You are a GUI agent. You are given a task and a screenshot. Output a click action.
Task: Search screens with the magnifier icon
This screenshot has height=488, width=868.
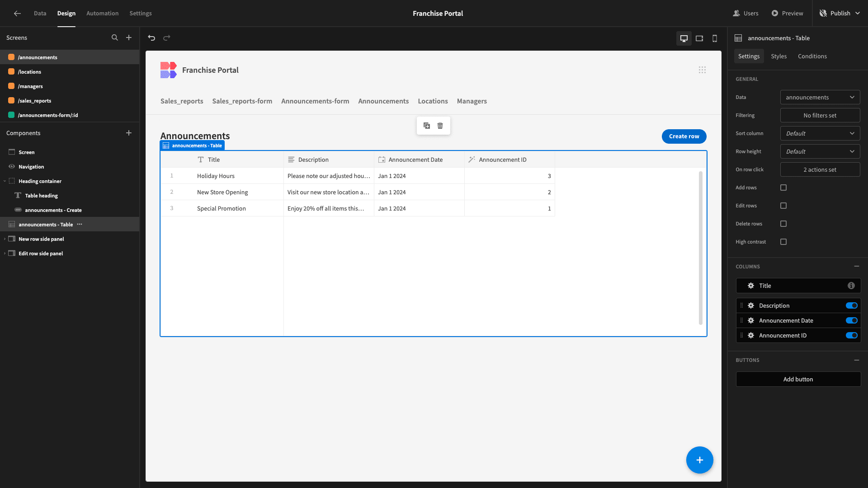coord(115,38)
